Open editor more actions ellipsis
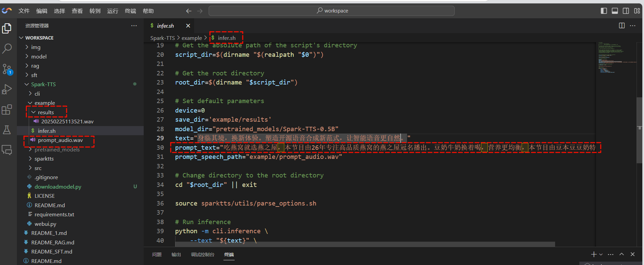The image size is (644, 265). [633, 26]
